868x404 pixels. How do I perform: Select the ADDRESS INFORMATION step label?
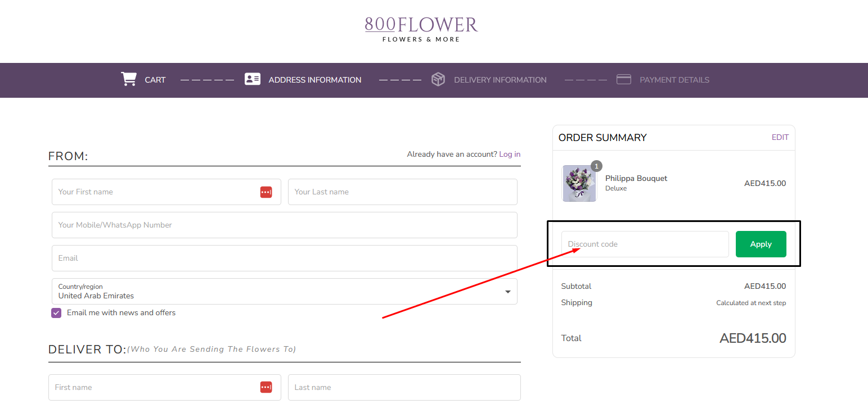point(314,79)
